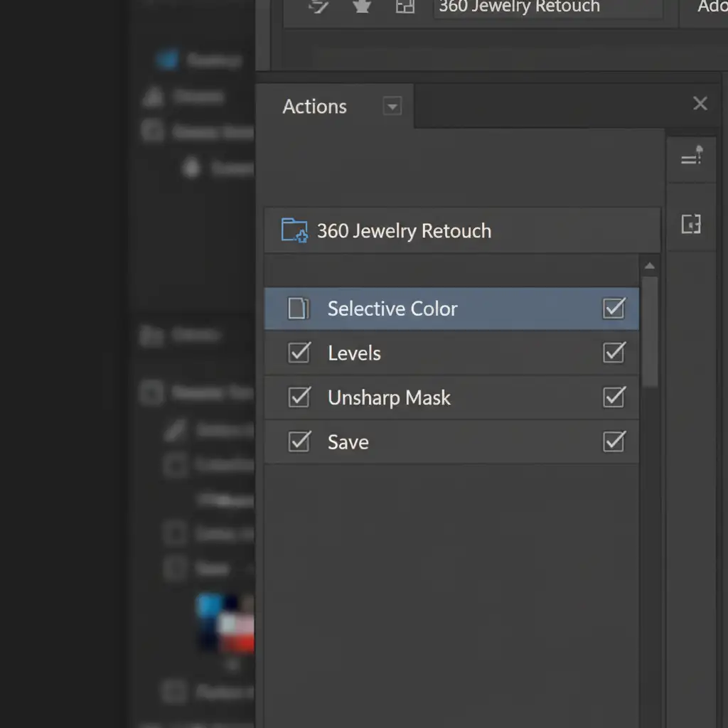Click the middle icon in the top toolbar

[361, 6]
